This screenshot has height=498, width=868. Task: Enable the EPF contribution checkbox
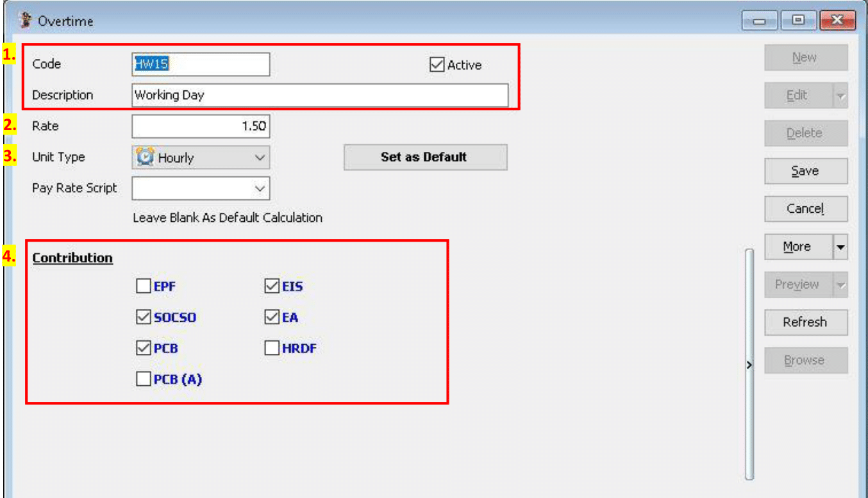[144, 286]
